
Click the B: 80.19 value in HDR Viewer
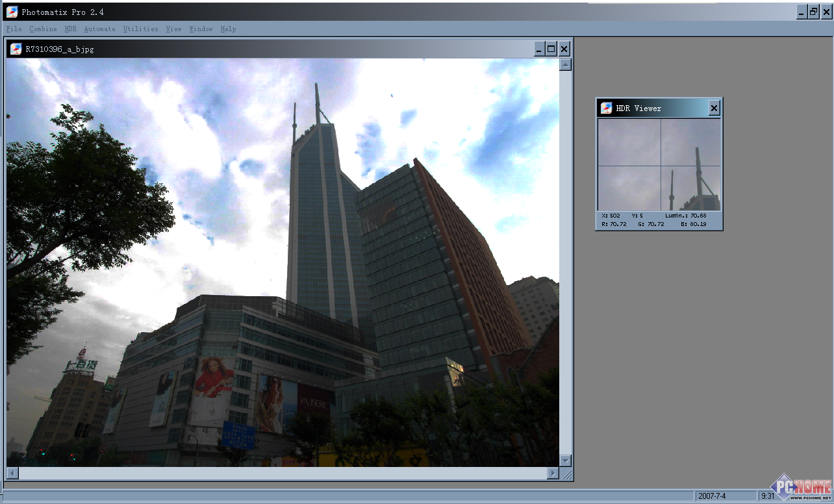pyautogui.click(x=693, y=224)
